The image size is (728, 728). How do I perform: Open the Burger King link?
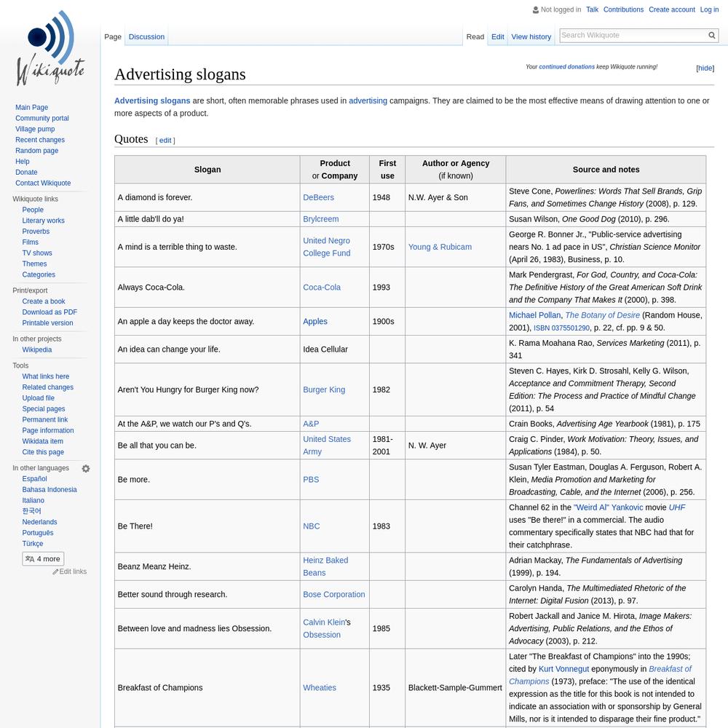pyautogui.click(x=324, y=389)
